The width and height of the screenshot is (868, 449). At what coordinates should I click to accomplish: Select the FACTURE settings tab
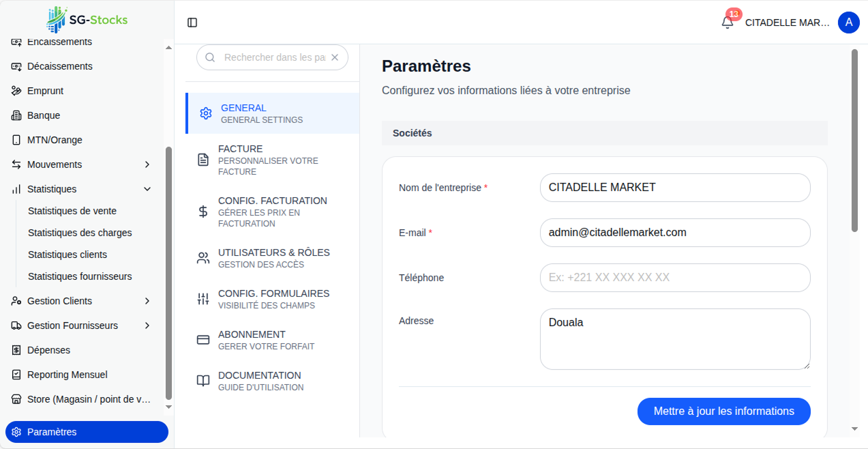click(273, 160)
